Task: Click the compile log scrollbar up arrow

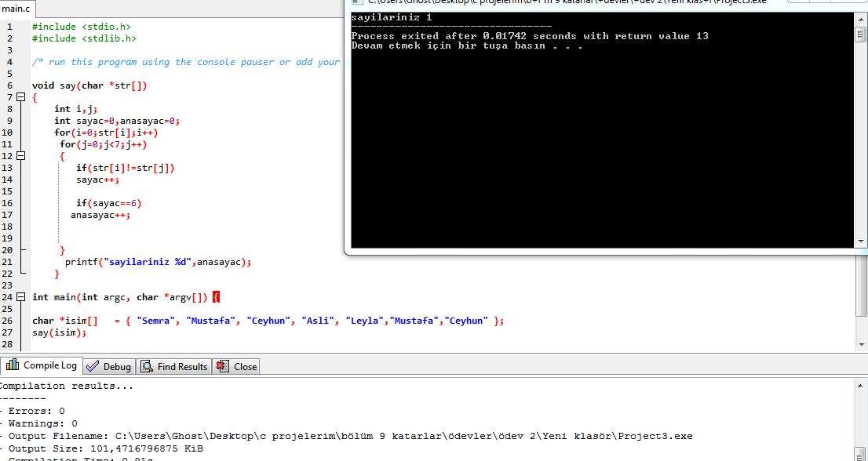Action: point(862,385)
